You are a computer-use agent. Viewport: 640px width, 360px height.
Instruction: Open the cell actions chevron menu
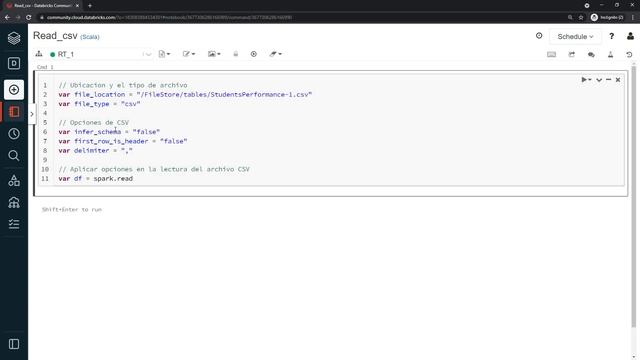coord(599,80)
